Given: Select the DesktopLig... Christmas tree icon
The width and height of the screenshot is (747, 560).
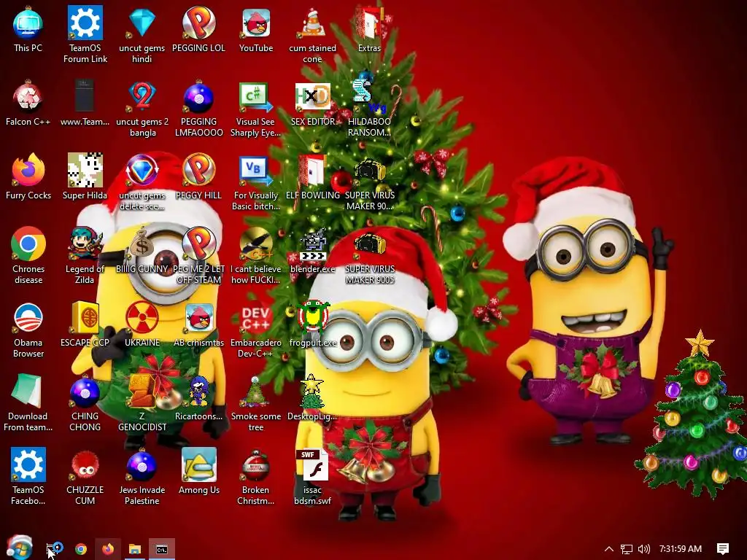Looking at the screenshot, I should tap(312, 398).
